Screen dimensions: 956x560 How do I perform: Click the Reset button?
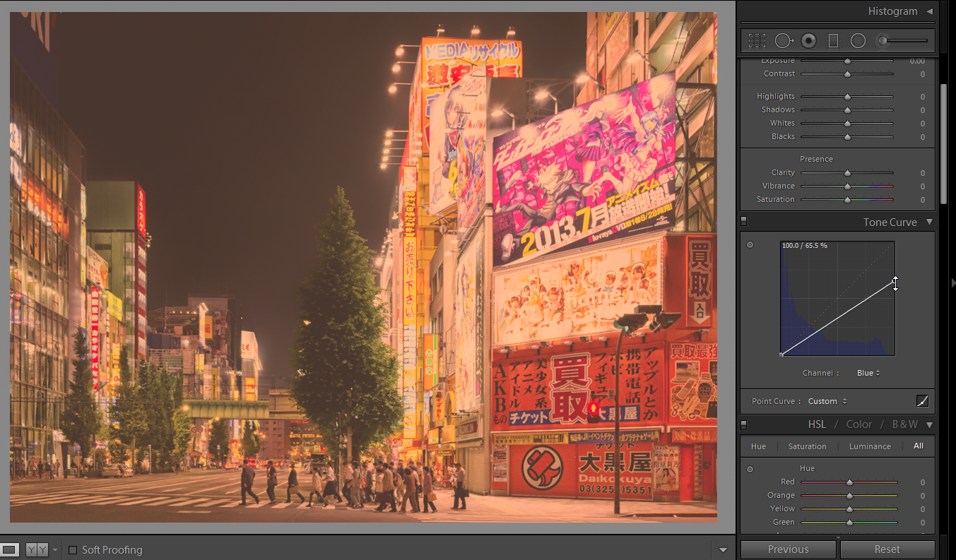(x=887, y=549)
